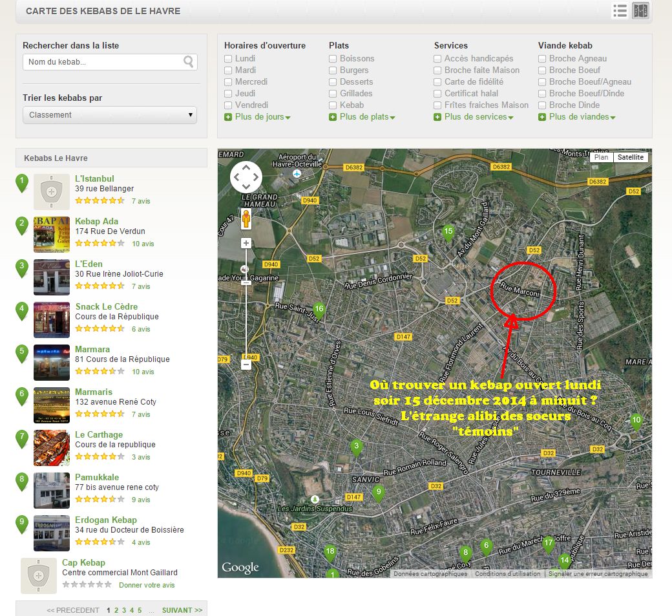Open Kebap Ada 10 avis reviews
Viewport: 672px width, 616px height.
tap(143, 244)
